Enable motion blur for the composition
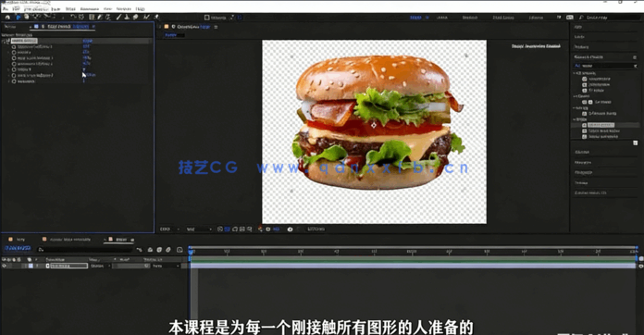This screenshot has width=644, height=335. pos(168,249)
